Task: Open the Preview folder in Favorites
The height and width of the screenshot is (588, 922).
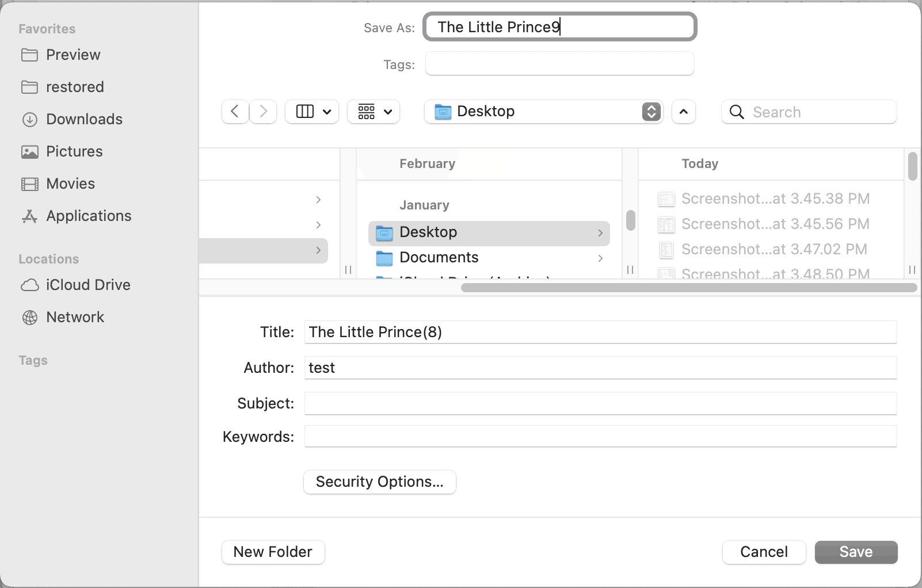Action: point(60,55)
